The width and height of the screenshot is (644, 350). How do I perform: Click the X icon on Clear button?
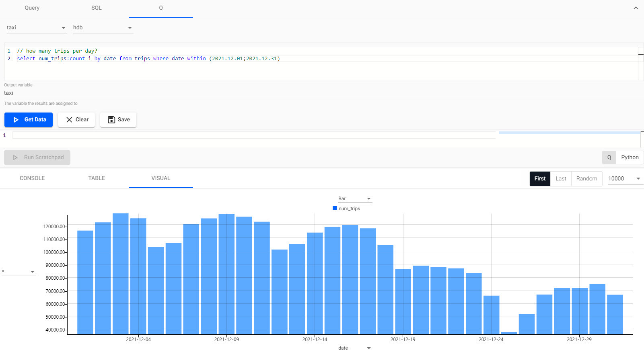tap(69, 120)
